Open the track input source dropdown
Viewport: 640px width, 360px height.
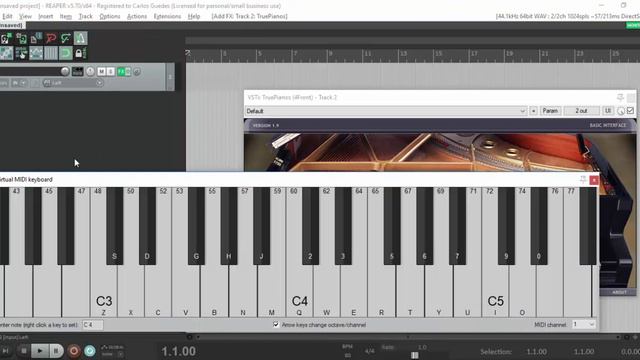click(x=73, y=83)
